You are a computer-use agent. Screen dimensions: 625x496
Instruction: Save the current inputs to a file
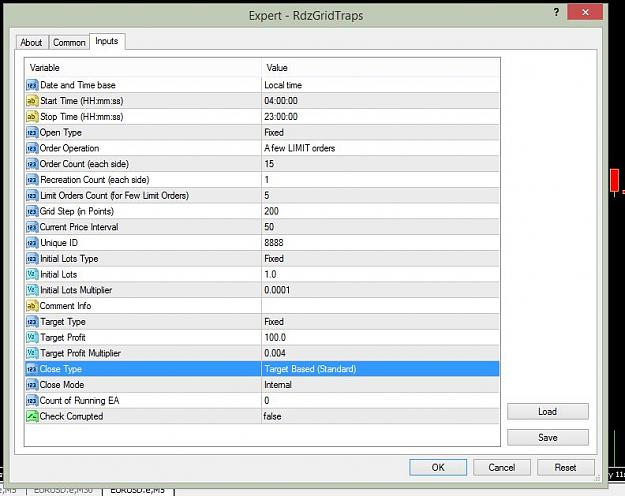[x=548, y=437]
